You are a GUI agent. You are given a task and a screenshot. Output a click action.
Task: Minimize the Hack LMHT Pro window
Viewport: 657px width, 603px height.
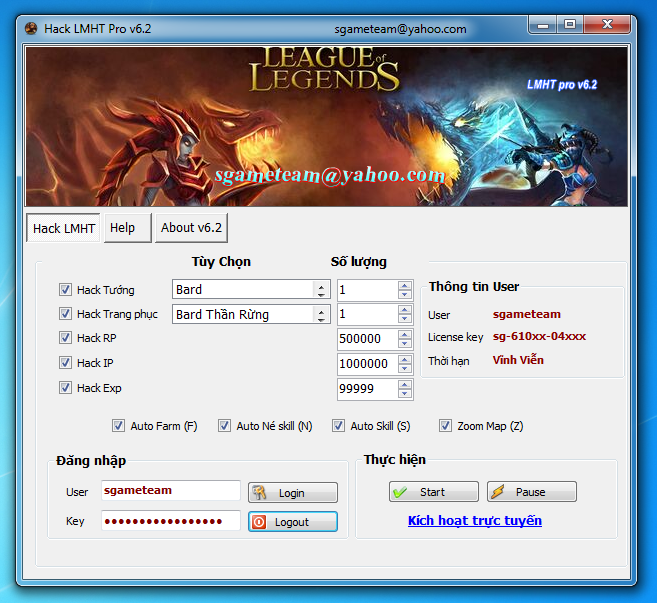543,25
